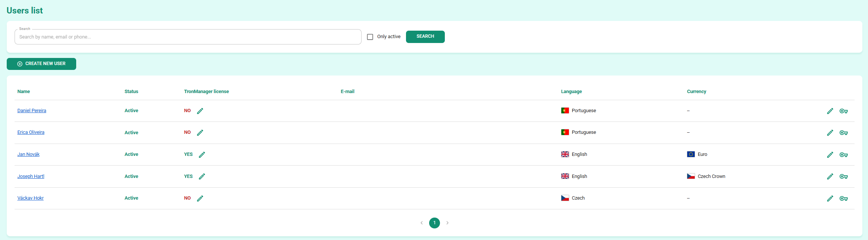Open Váckav Hokr user link

point(31,198)
